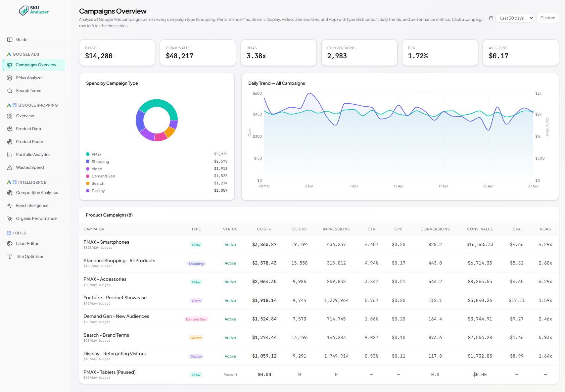Click the COST summary card

click(x=117, y=53)
